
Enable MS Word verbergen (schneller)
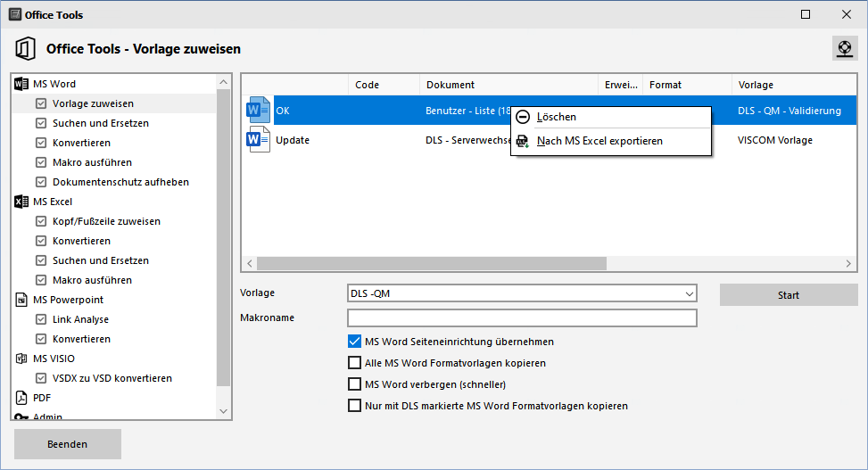[x=354, y=384]
